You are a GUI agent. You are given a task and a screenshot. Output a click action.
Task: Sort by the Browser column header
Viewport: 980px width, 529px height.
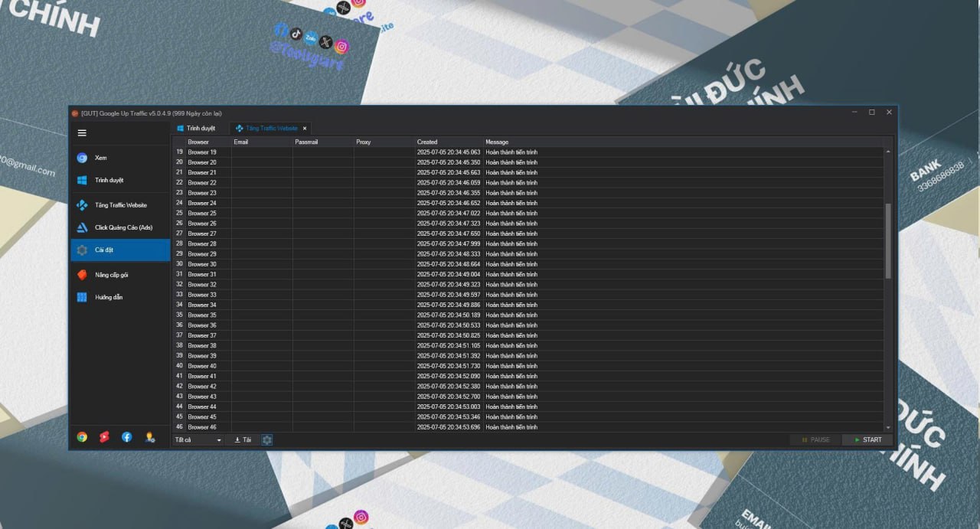pyautogui.click(x=208, y=142)
